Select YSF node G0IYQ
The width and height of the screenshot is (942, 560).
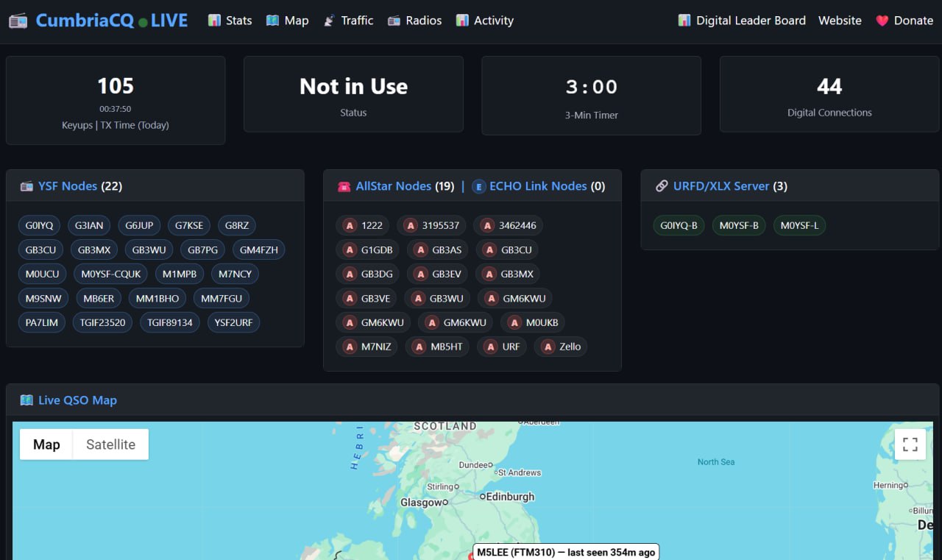[x=39, y=226]
